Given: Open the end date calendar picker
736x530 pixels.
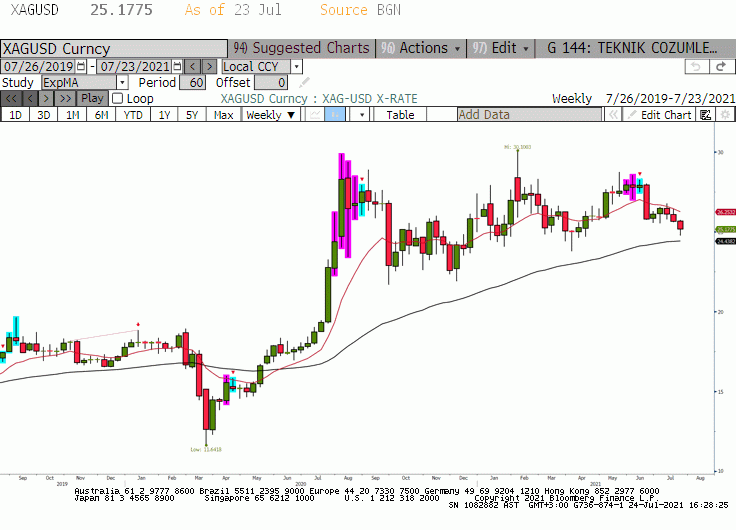Looking at the screenshot, I should (177, 66).
